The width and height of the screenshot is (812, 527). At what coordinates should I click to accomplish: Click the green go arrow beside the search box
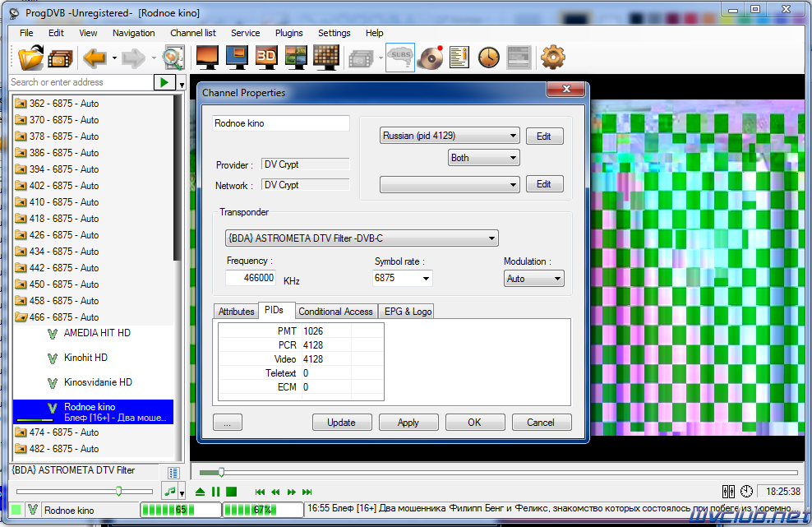(164, 82)
